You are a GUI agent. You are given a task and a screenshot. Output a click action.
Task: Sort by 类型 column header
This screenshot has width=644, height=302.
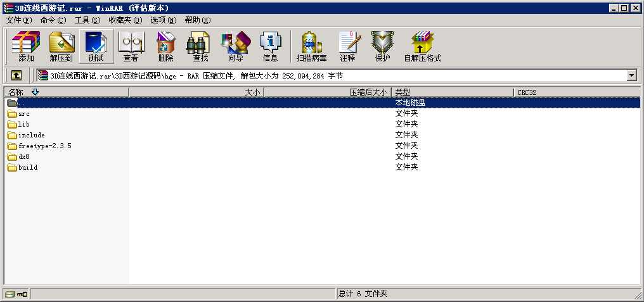click(x=453, y=92)
